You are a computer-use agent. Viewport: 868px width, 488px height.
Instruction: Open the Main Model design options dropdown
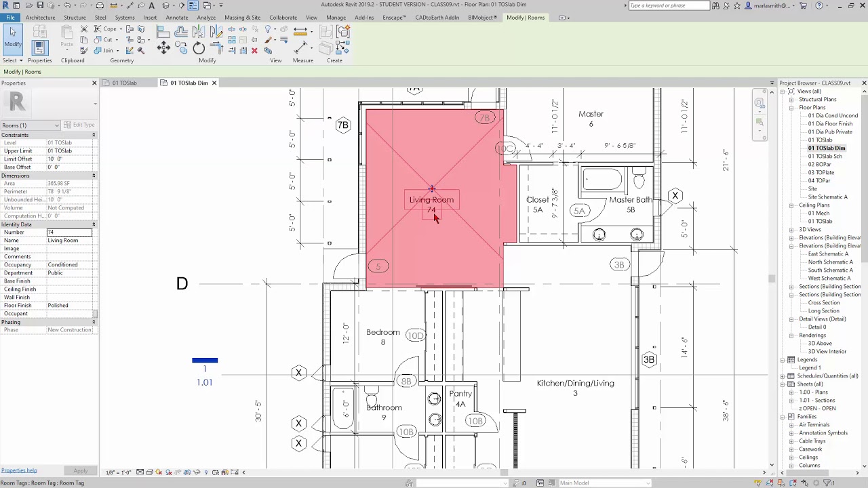tap(604, 483)
